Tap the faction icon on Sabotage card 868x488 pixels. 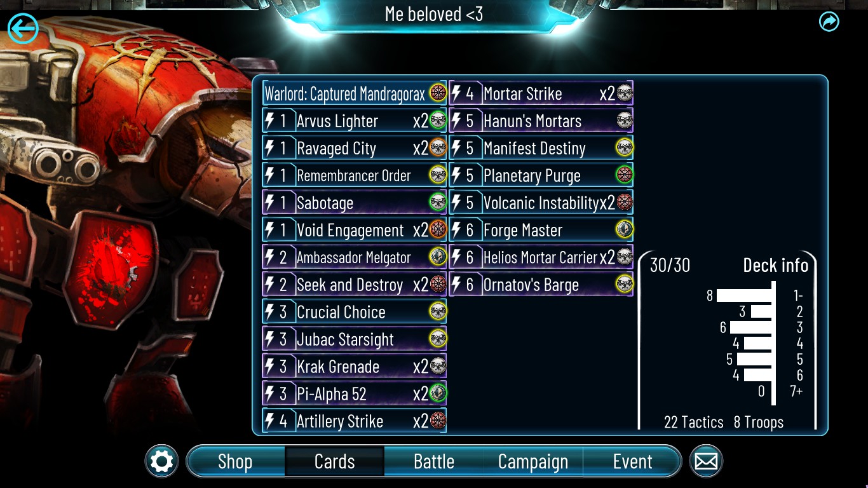pyautogui.click(x=438, y=203)
